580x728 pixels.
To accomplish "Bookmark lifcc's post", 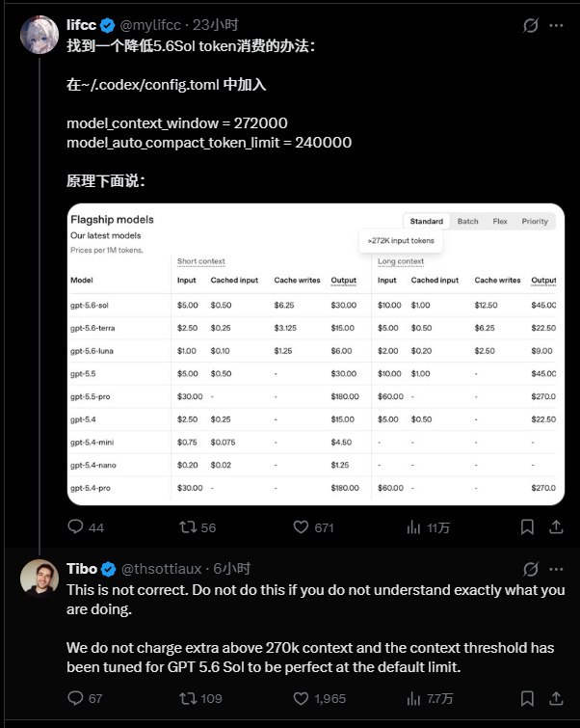I will coord(527,526).
